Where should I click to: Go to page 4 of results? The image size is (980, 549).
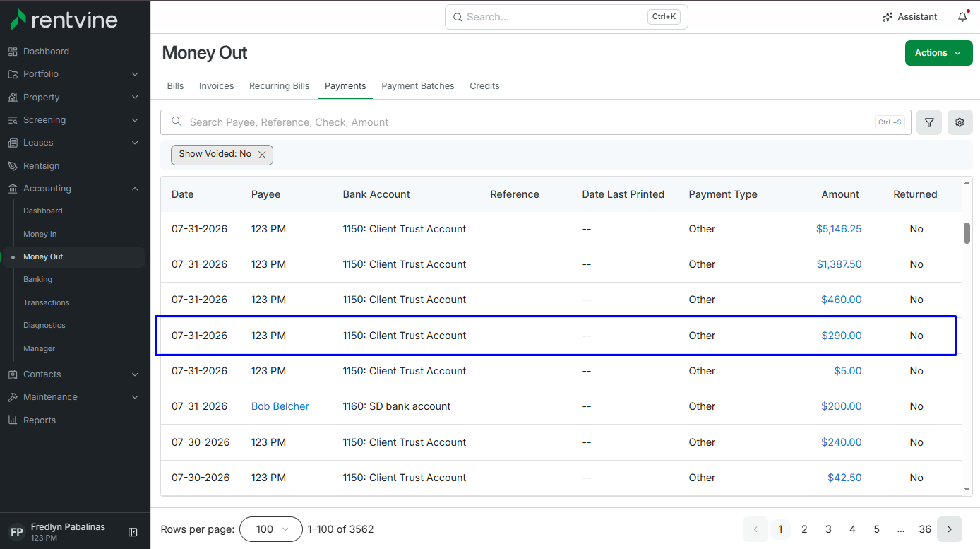(x=852, y=529)
